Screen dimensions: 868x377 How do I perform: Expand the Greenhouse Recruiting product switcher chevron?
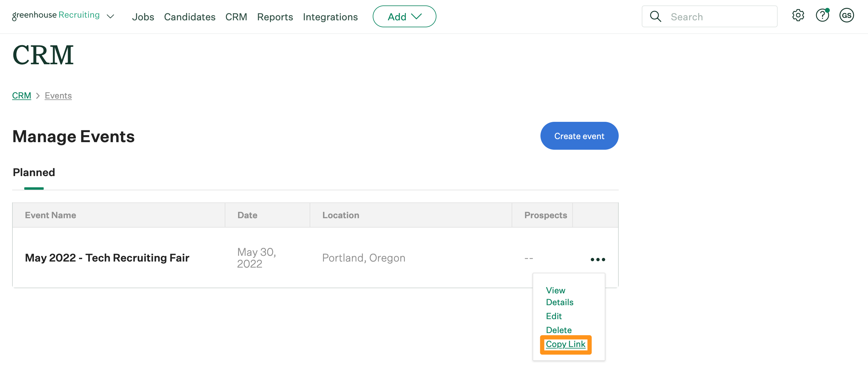click(110, 16)
